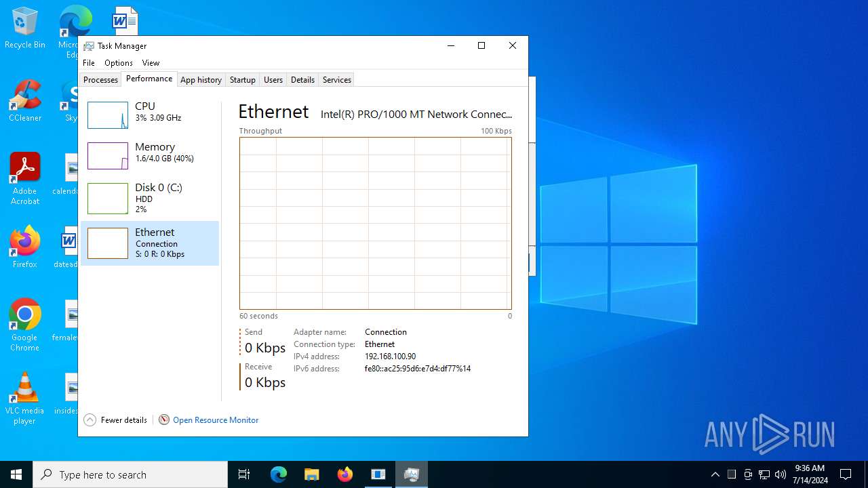Open the Recycle Bin desktop icon

coord(24,28)
